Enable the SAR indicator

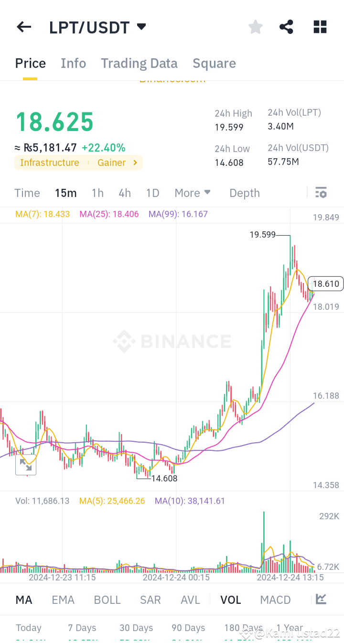150,600
